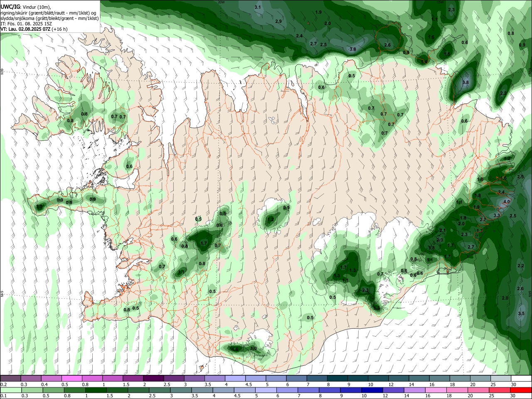Click the 4.0 precipitation value on the east coast
The height and width of the screenshot is (399, 532).
coord(507,202)
